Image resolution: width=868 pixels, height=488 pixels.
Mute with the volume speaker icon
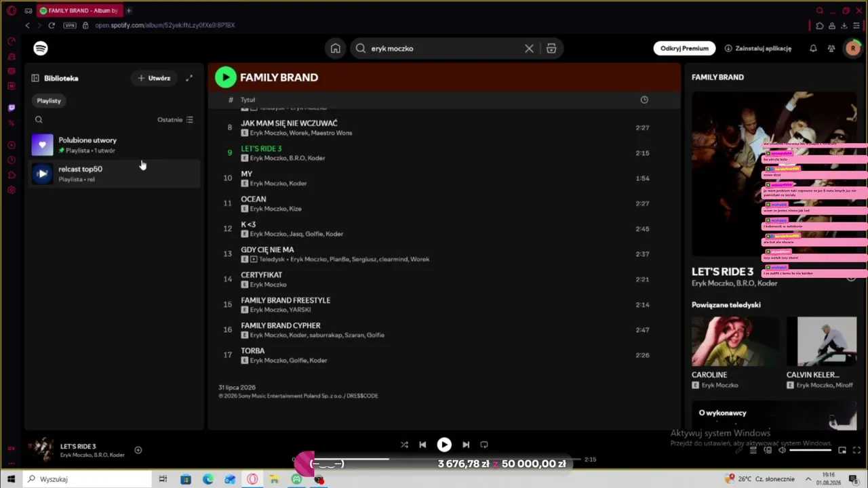click(782, 450)
